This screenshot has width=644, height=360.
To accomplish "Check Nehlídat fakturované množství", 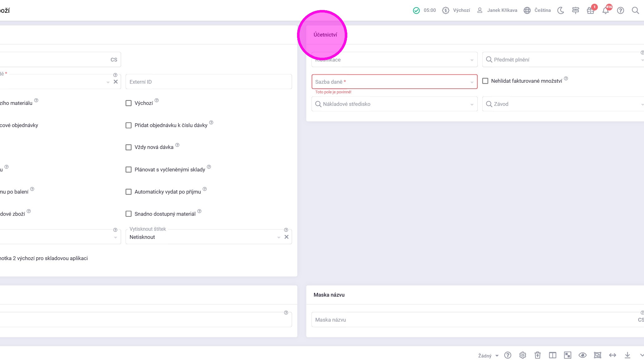I will (485, 81).
